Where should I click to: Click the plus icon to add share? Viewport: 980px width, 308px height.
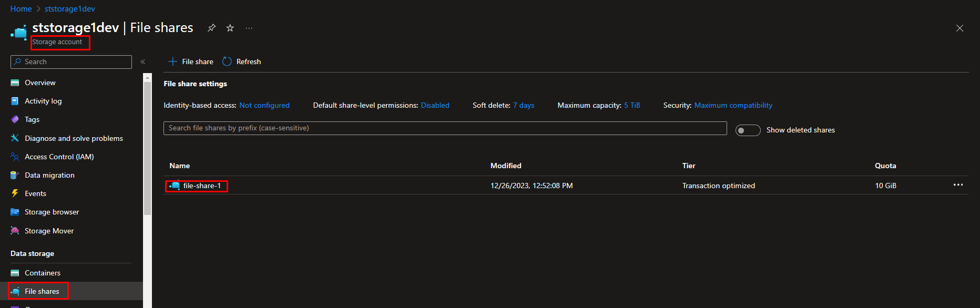point(172,61)
